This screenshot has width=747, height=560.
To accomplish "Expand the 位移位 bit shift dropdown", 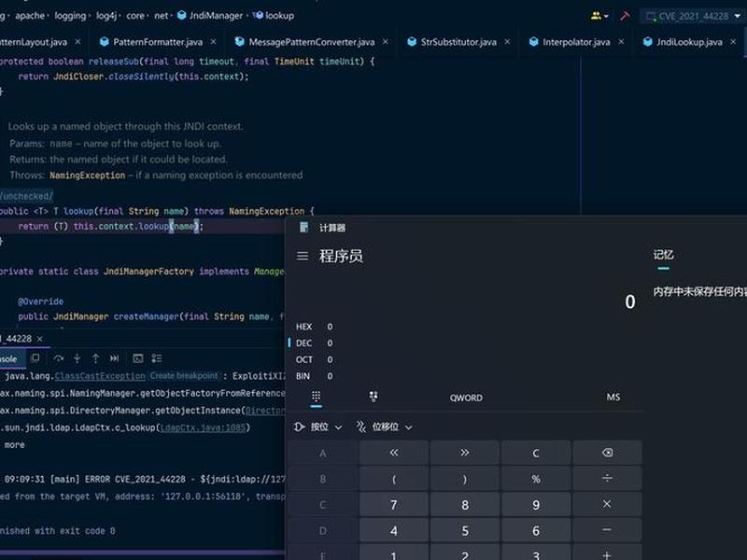I will pyautogui.click(x=385, y=427).
